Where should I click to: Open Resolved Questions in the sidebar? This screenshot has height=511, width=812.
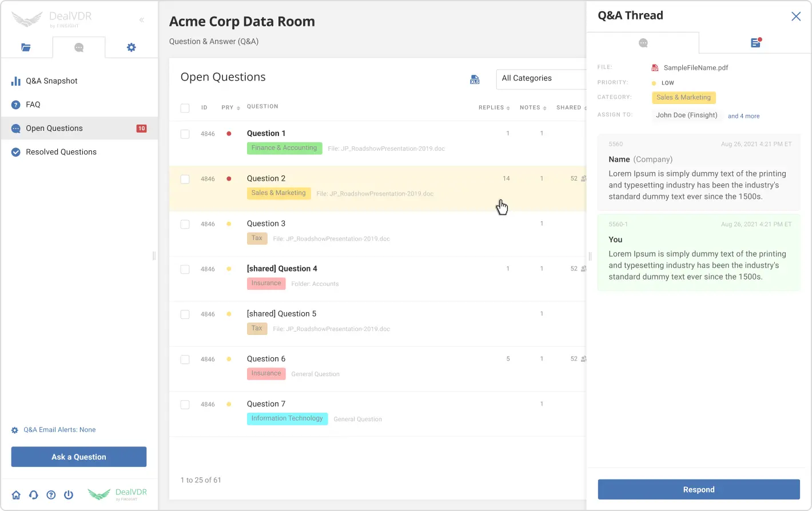61,152
